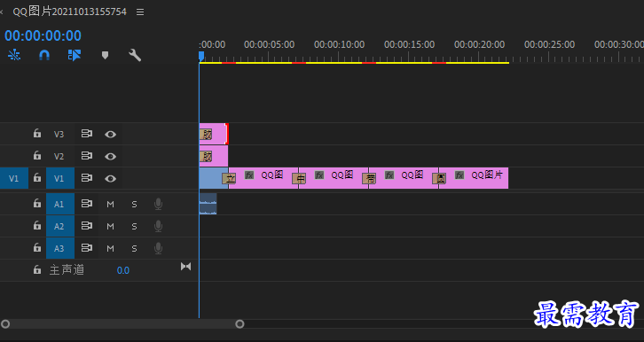
Task: Toggle sync lock for V2
Action: click(86, 156)
